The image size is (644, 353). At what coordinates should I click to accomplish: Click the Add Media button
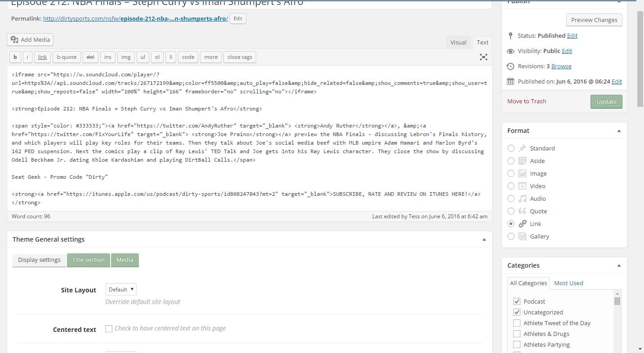30,40
